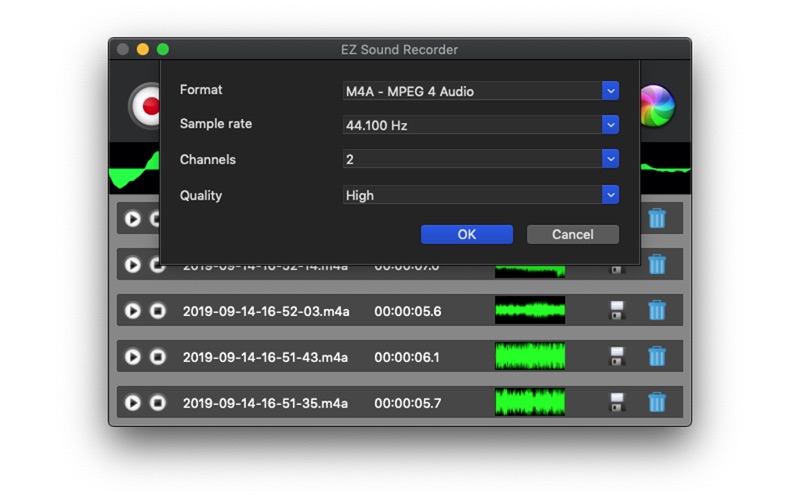Image resolution: width=800 pixels, height=500 pixels.
Task: Expand the Sample rate 44.100 Hz dropdown
Action: [481, 125]
